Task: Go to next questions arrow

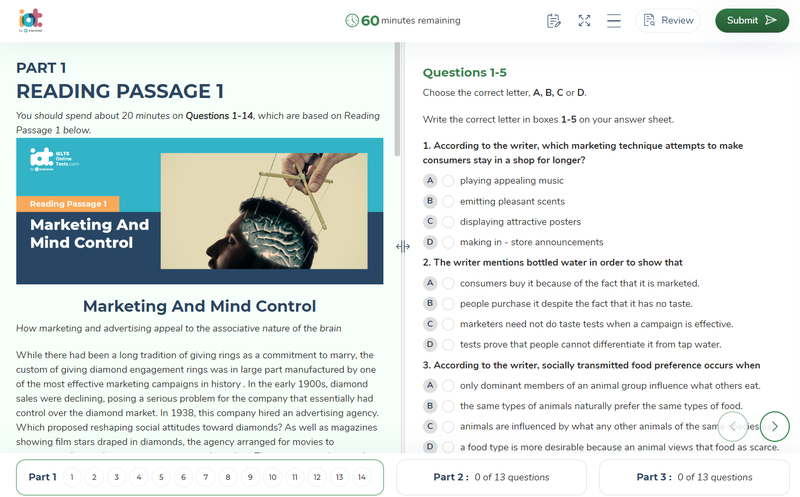Action: click(774, 427)
